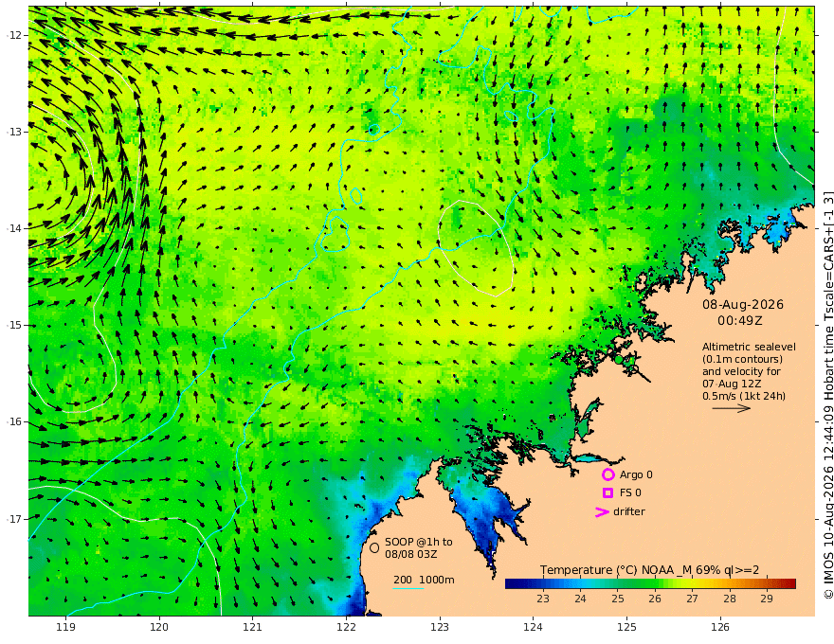
Task: Click the magenta Argo circle legend symbol
Action: tap(607, 474)
